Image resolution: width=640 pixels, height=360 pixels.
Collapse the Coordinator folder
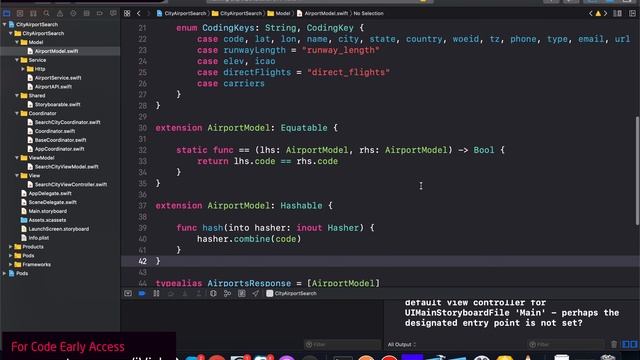point(17,113)
